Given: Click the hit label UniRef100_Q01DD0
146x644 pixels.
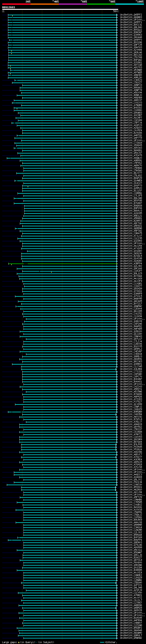Looking at the screenshot, I should pyautogui.click(x=131, y=251).
